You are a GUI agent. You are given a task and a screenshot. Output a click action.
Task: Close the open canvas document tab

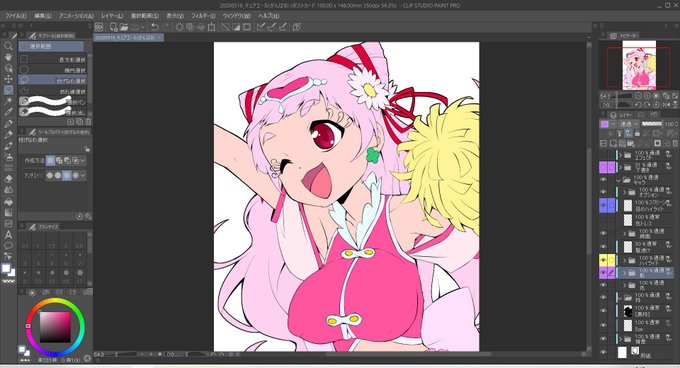click(x=160, y=38)
